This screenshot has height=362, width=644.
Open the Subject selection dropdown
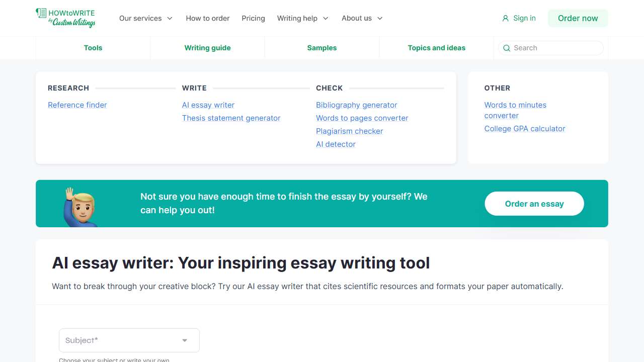click(129, 340)
